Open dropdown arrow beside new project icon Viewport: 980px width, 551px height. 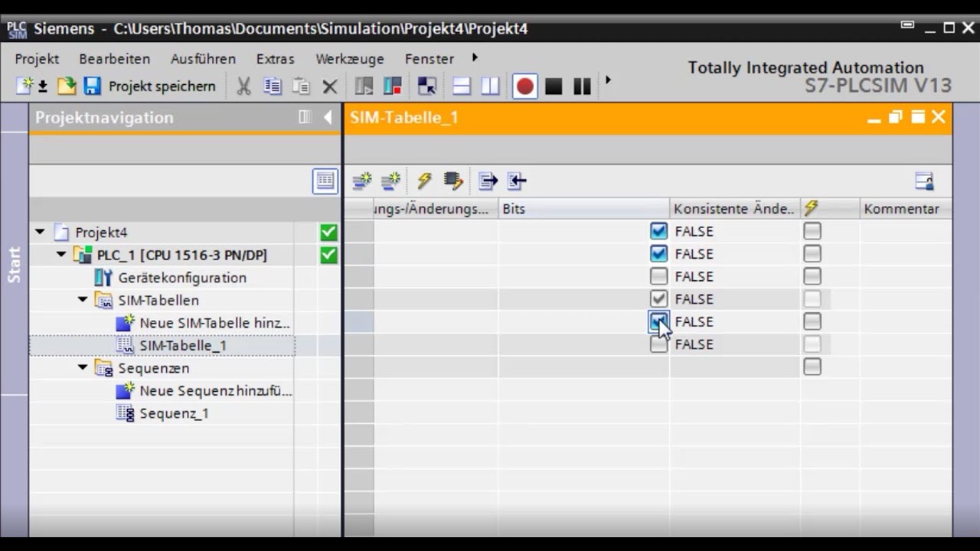(x=43, y=87)
